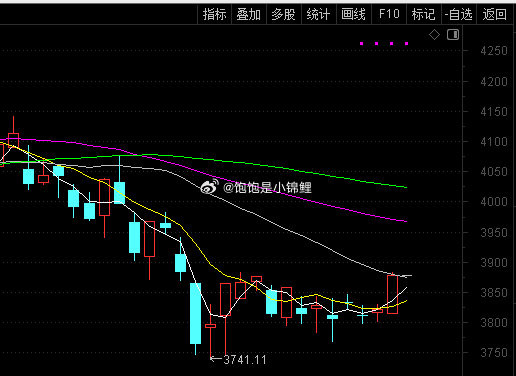
Task: Click the 标记 mark button
Action: [x=424, y=15]
